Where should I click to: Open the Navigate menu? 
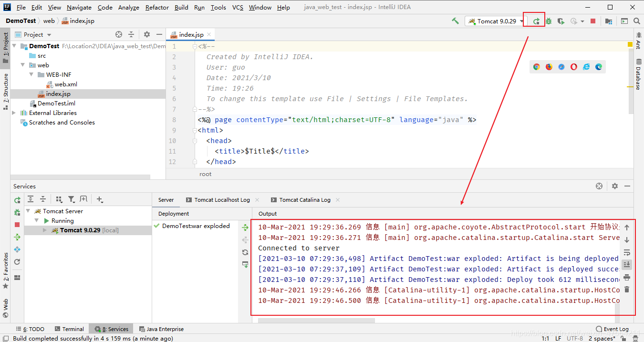(79, 7)
